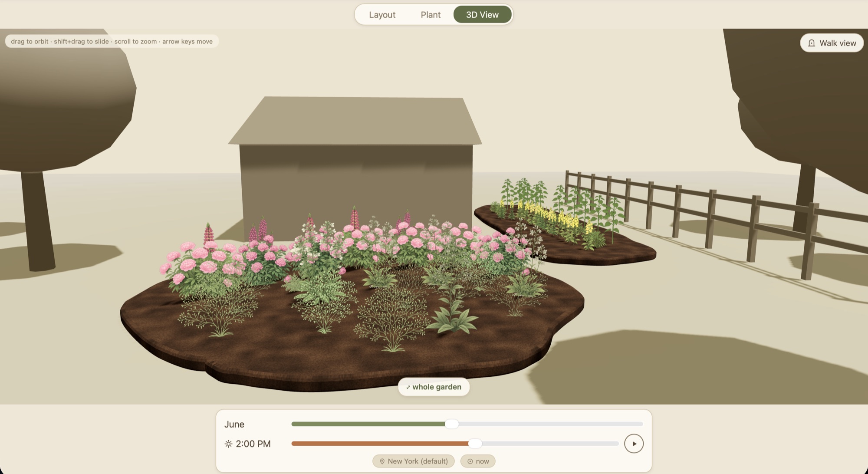Select the 3D View tab
This screenshot has height=474, width=868.
(482, 15)
